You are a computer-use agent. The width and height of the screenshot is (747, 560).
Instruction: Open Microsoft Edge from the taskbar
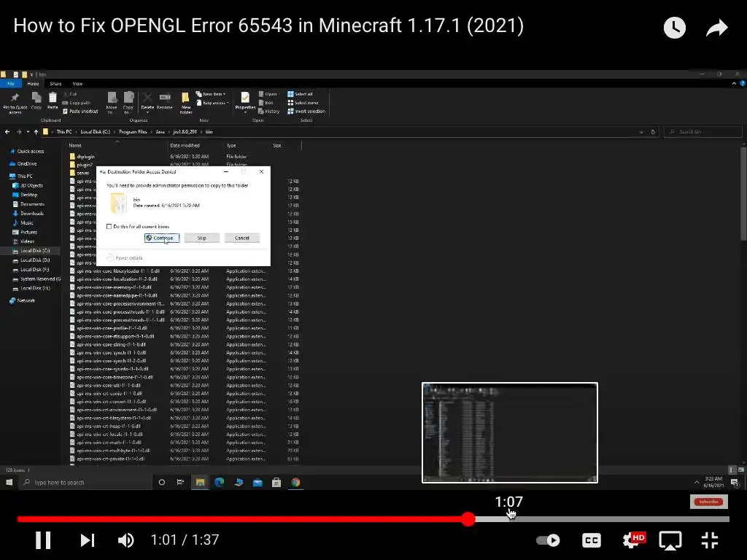219,483
